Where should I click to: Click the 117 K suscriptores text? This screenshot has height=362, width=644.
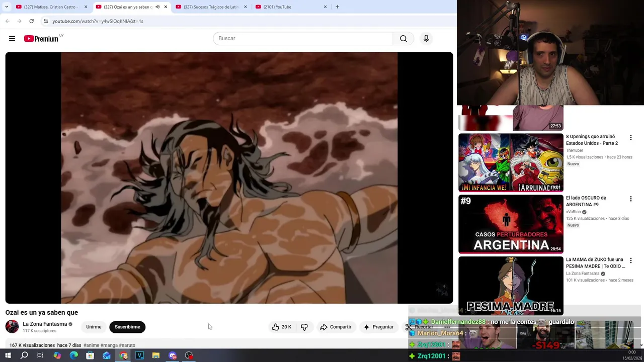tap(39, 331)
